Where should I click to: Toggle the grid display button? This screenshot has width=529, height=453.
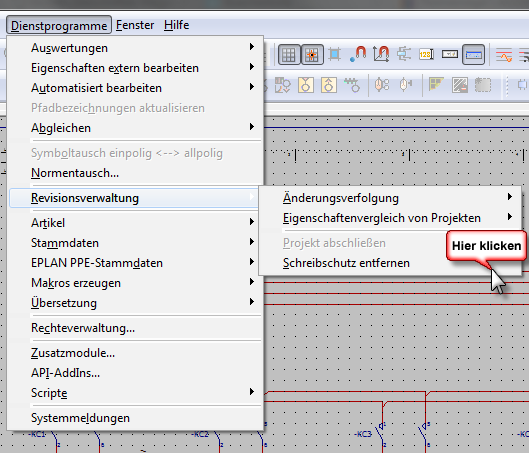[x=289, y=55]
